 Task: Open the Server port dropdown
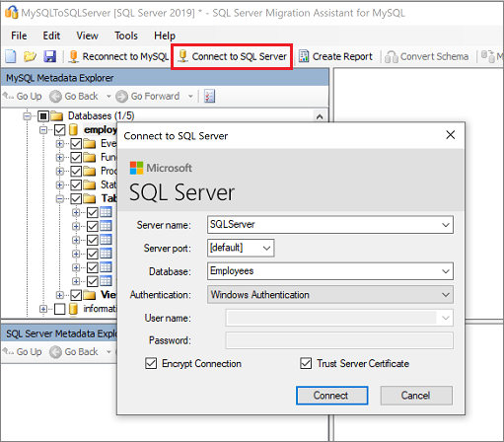266,248
